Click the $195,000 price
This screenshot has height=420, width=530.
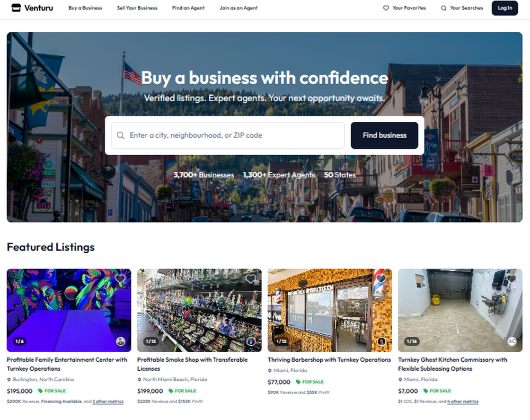tap(20, 391)
